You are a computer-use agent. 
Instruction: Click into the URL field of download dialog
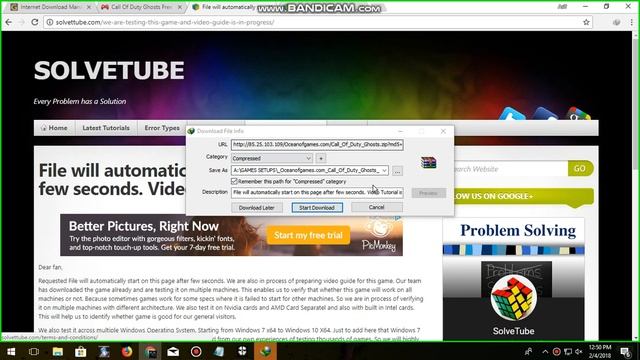(x=317, y=144)
